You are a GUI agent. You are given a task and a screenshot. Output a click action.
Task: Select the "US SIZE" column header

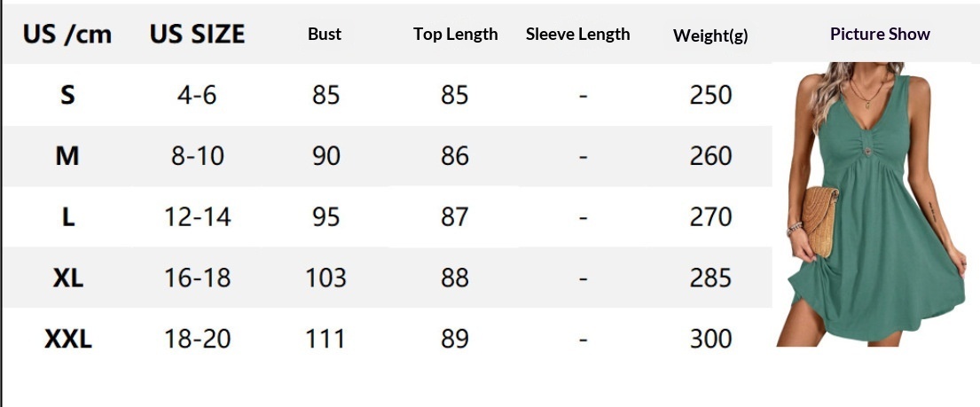(x=197, y=35)
